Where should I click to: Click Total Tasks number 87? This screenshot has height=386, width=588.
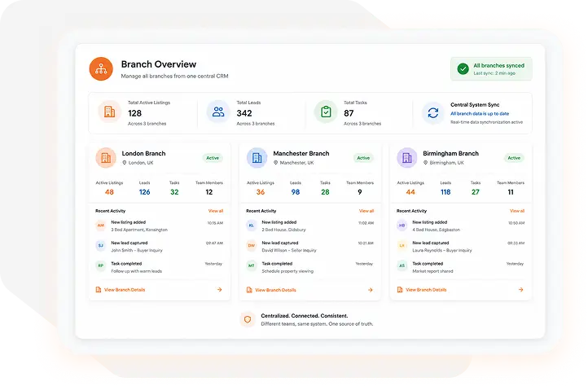[x=349, y=113]
